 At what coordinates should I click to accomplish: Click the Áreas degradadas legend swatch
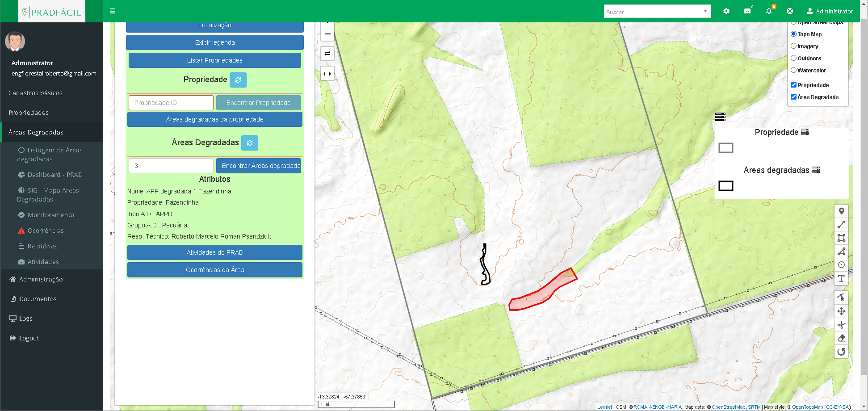click(x=725, y=186)
